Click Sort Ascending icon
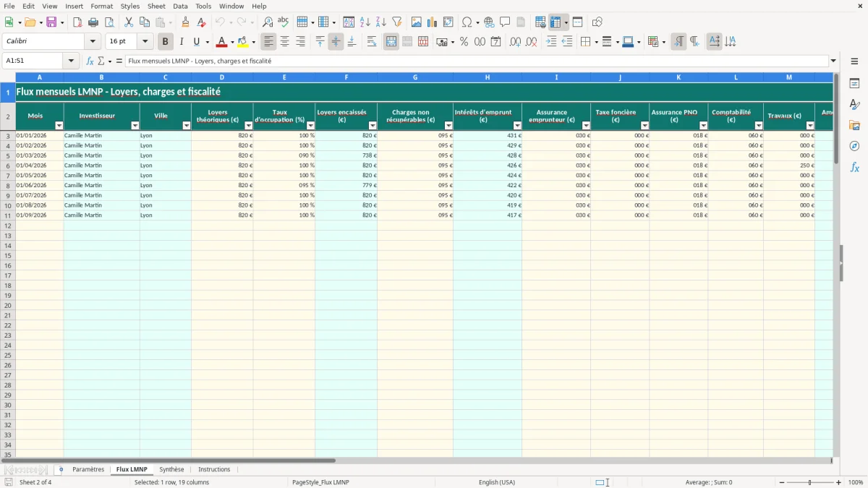The height and width of the screenshot is (488, 868). [365, 22]
